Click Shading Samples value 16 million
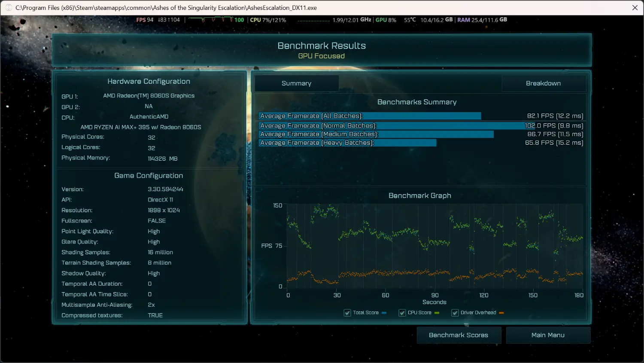 pyautogui.click(x=161, y=253)
